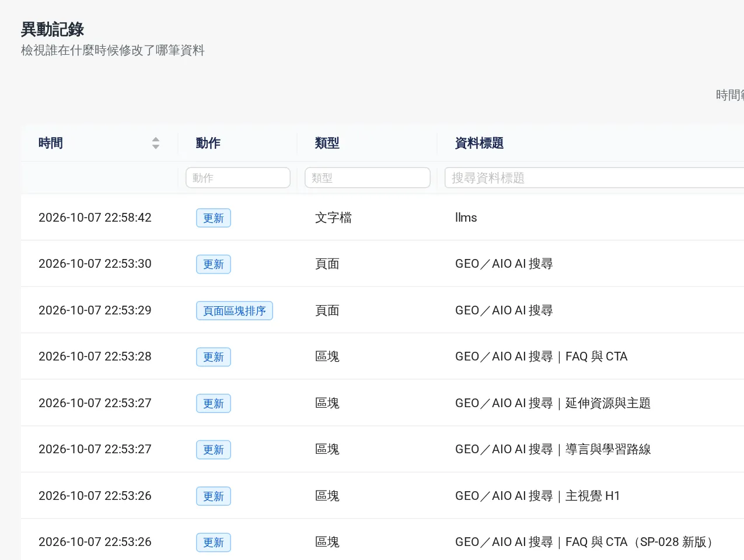Click 更新 tag for 主視覺 H1 row
Screen dimensions: 744x560
pos(214,496)
